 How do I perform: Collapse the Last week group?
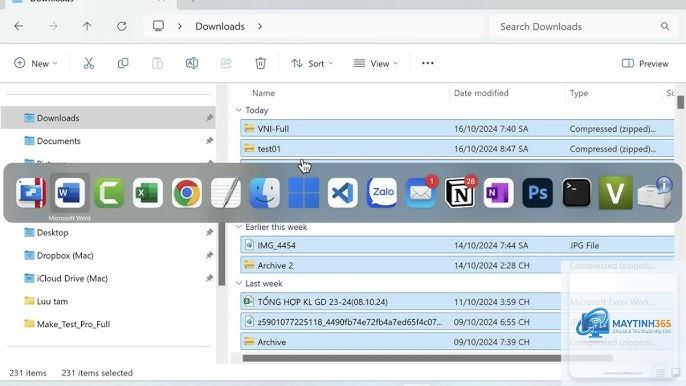pyautogui.click(x=239, y=283)
